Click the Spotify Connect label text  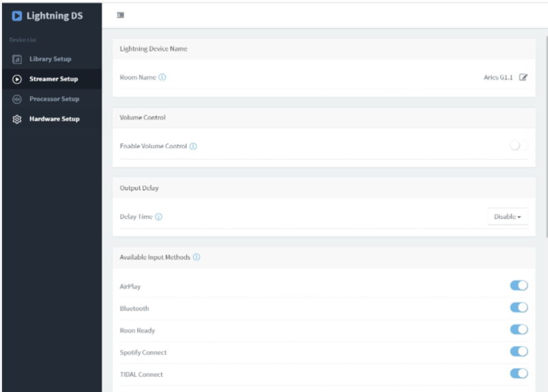point(143,352)
